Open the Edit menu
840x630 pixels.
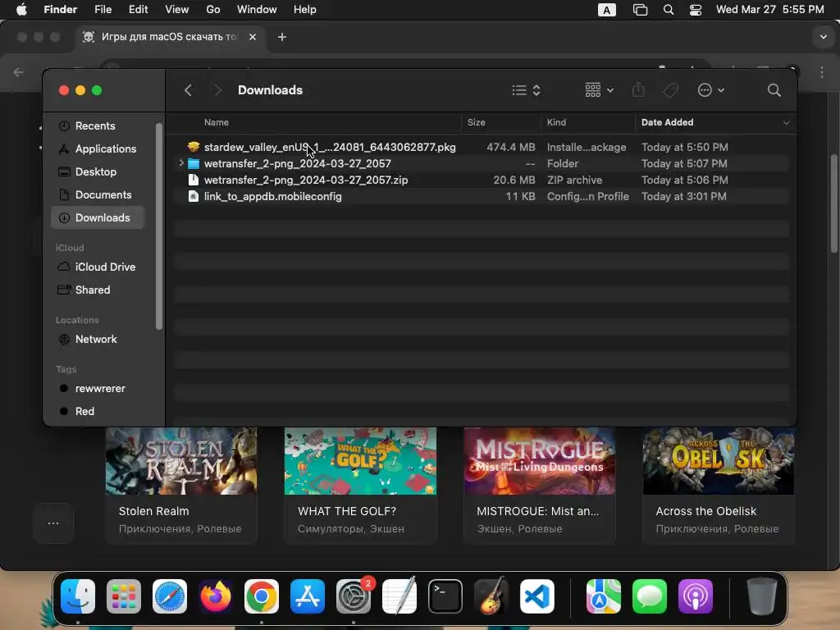(138, 10)
